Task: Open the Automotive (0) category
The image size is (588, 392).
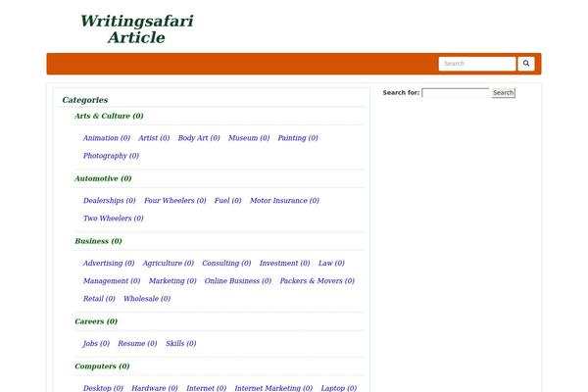Action: point(103,178)
